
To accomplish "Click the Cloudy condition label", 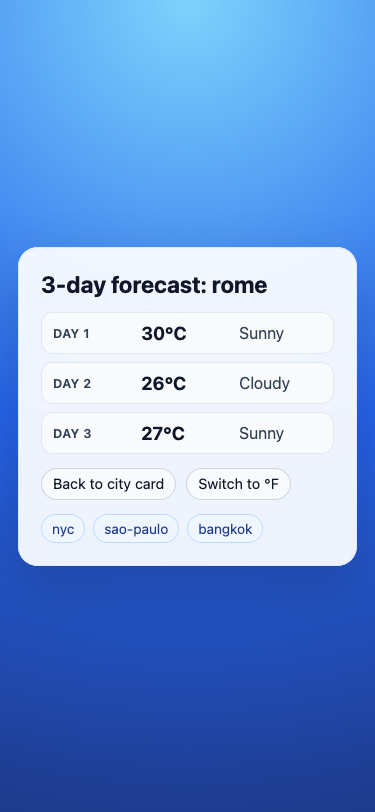I will pyautogui.click(x=264, y=384).
